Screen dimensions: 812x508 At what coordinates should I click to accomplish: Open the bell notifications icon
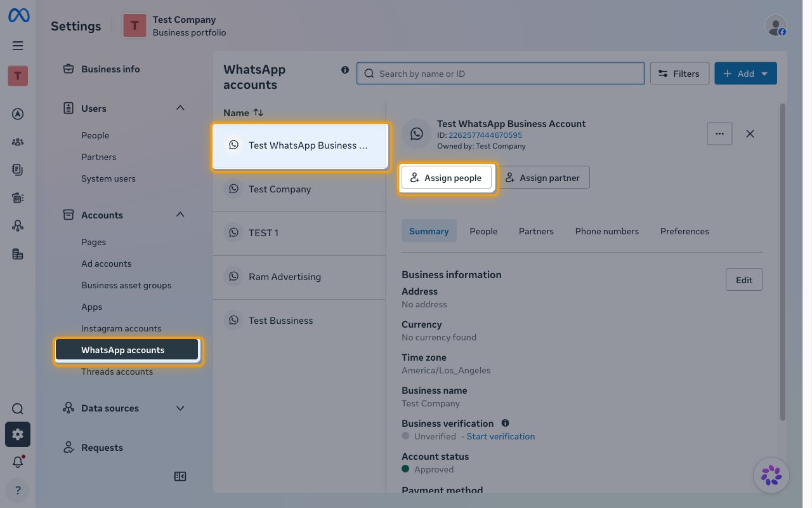click(x=18, y=462)
